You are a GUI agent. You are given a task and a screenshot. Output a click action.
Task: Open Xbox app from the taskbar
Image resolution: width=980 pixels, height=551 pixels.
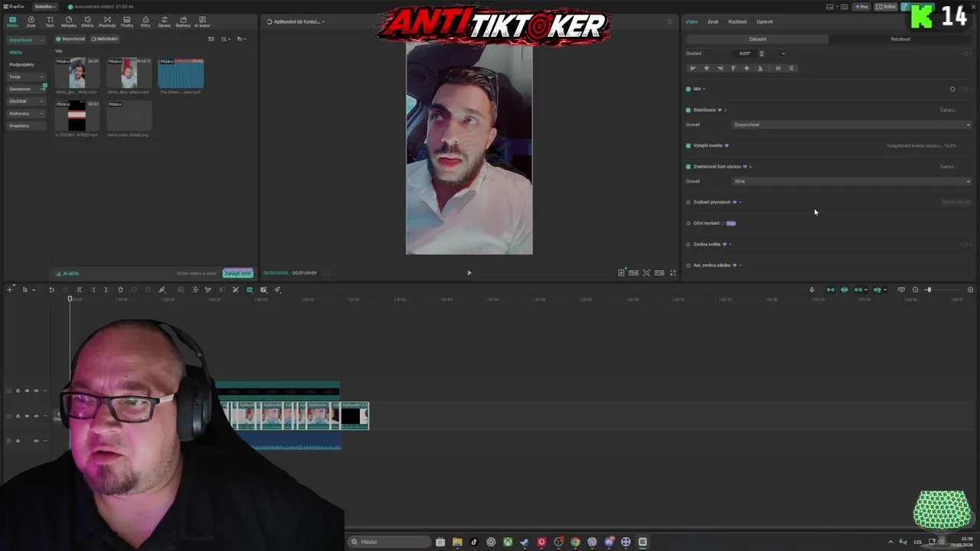pyautogui.click(x=508, y=542)
